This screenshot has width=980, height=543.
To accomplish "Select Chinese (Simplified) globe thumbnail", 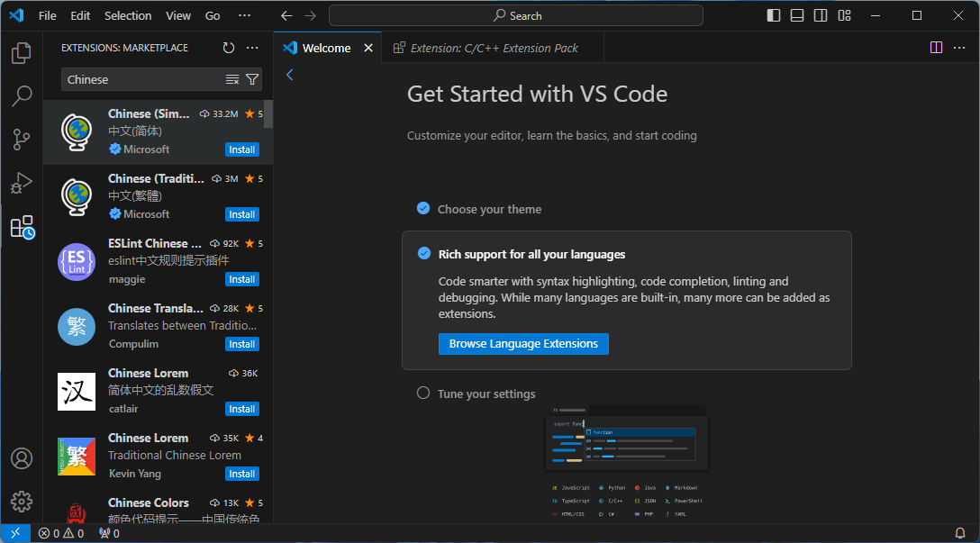I will tap(77, 131).
